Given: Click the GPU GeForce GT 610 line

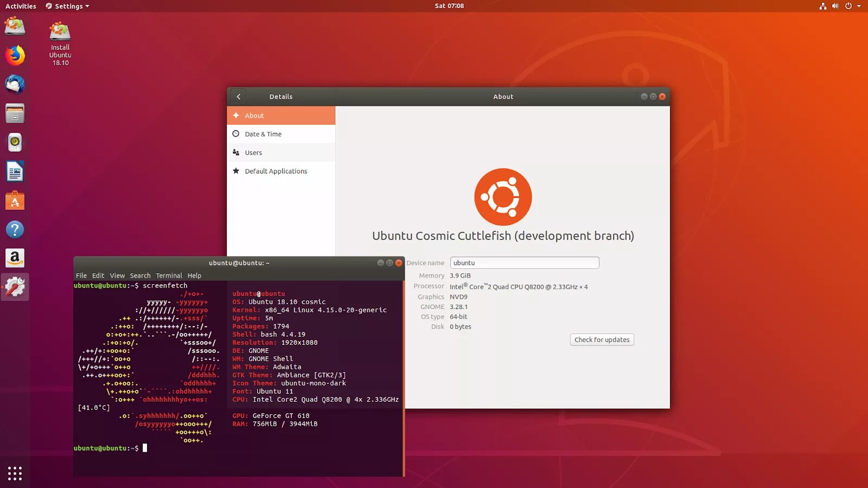Looking at the screenshot, I should 271,416.
